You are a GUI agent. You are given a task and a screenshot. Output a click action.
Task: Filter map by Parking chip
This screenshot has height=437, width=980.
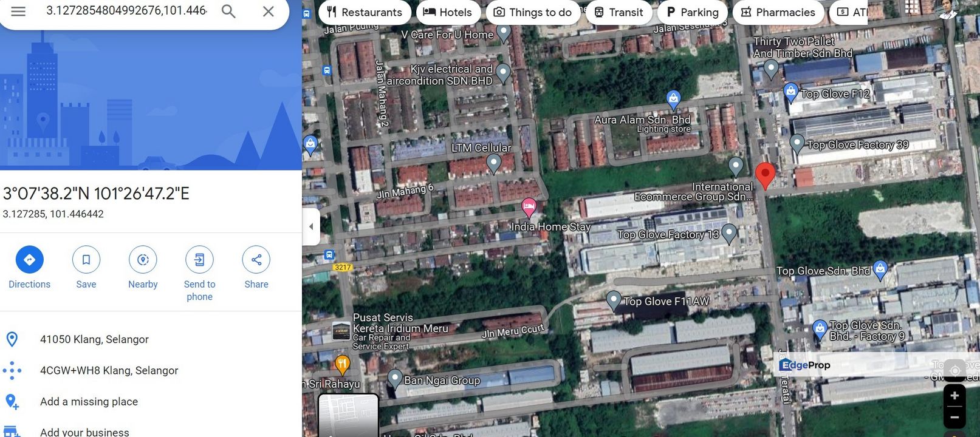[x=693, y=12]
